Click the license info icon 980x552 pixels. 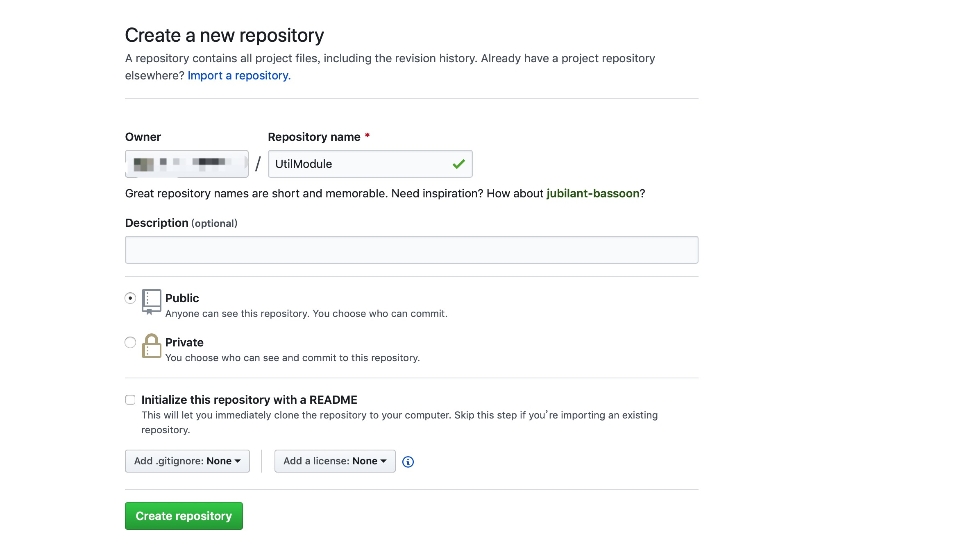coord(408,462)
